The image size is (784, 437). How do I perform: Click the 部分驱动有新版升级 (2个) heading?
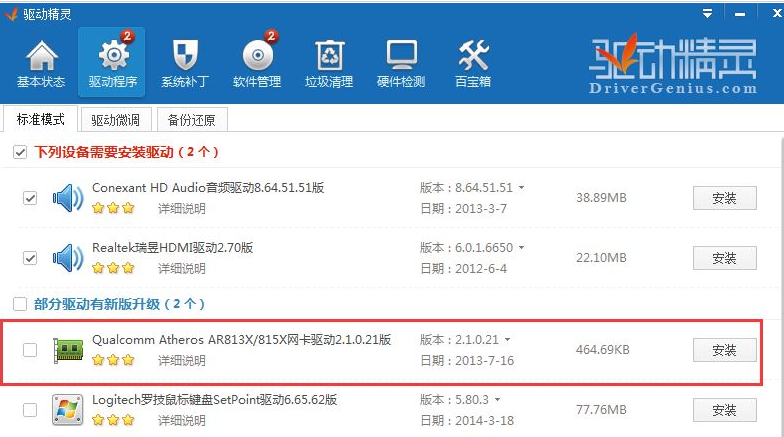click(120, 304)
